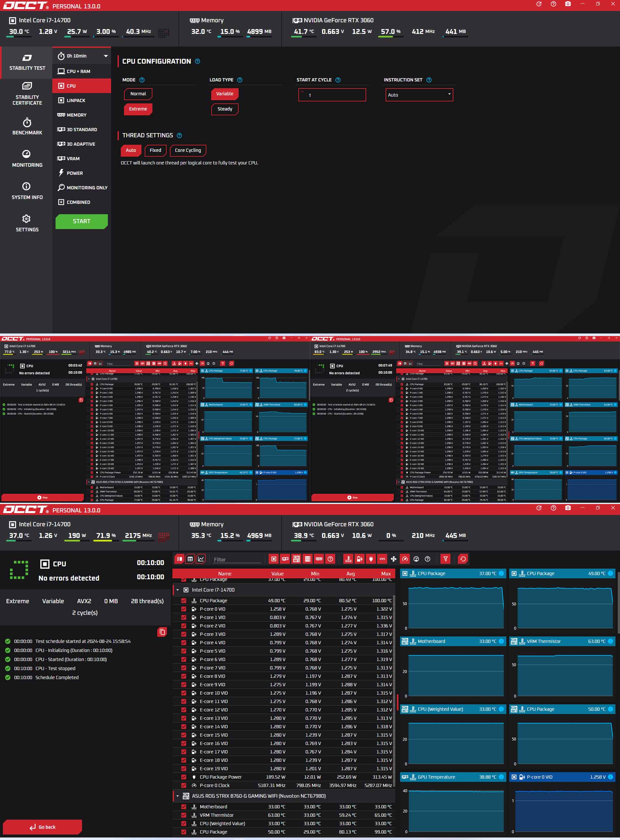Click the Go back button
The height and width of the screenshot is (840, 620).
click(42, 826)
